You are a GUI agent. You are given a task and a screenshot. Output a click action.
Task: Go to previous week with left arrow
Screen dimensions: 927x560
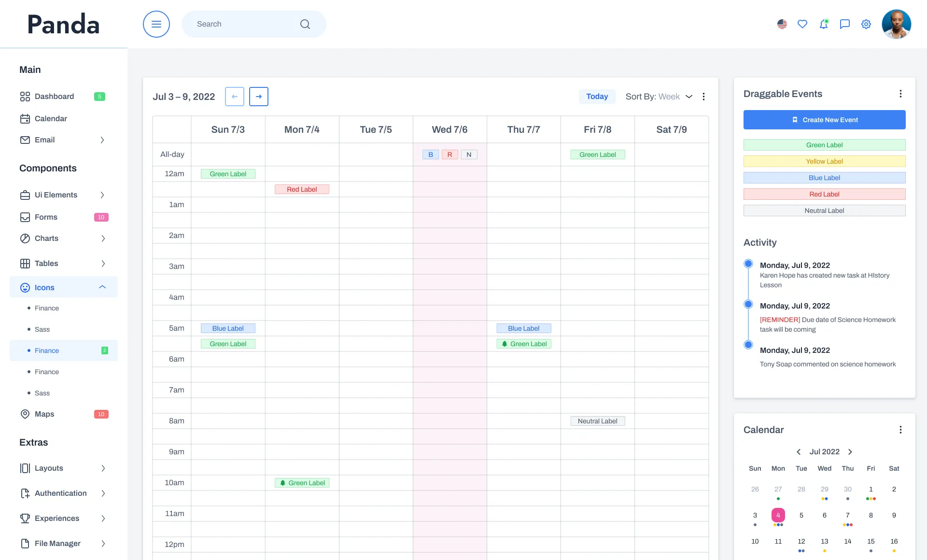[235, 97]
